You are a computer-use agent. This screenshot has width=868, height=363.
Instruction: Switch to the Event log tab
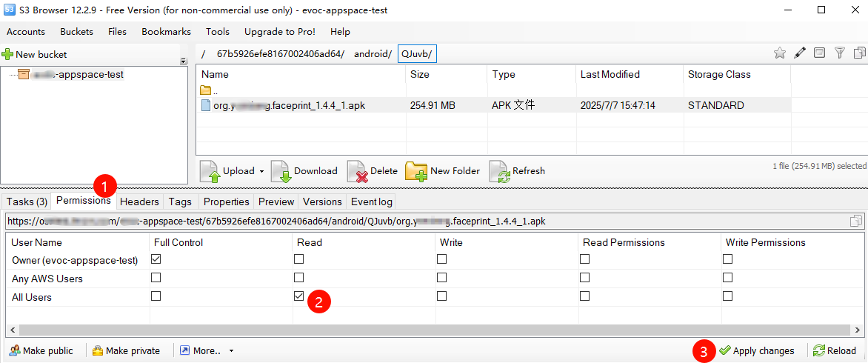coord(372,202)
